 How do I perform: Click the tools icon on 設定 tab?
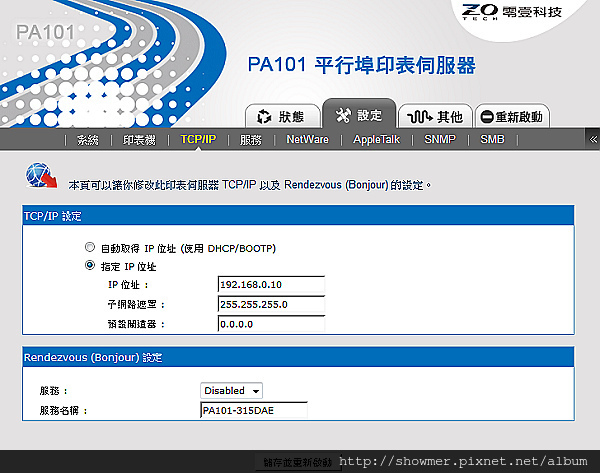coord(343,115)
